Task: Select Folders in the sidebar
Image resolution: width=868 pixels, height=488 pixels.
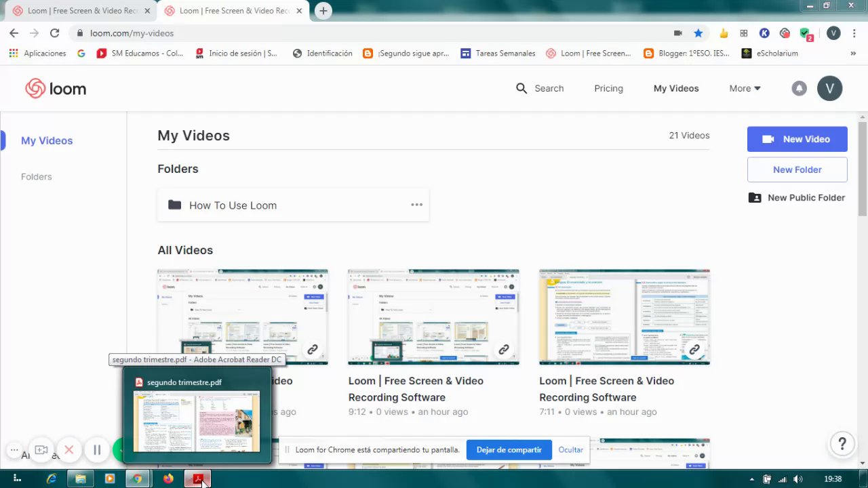Action: (36, 176)
